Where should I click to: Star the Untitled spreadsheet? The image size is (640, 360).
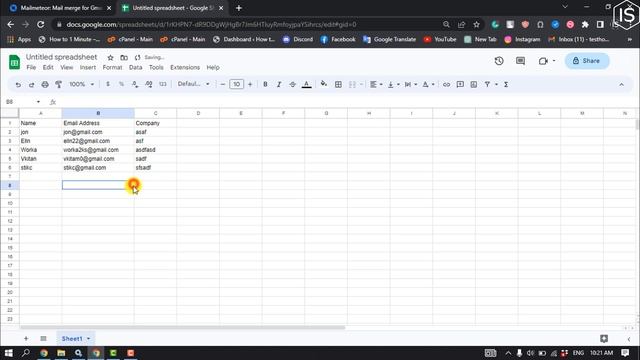click(x=110, y=58)
